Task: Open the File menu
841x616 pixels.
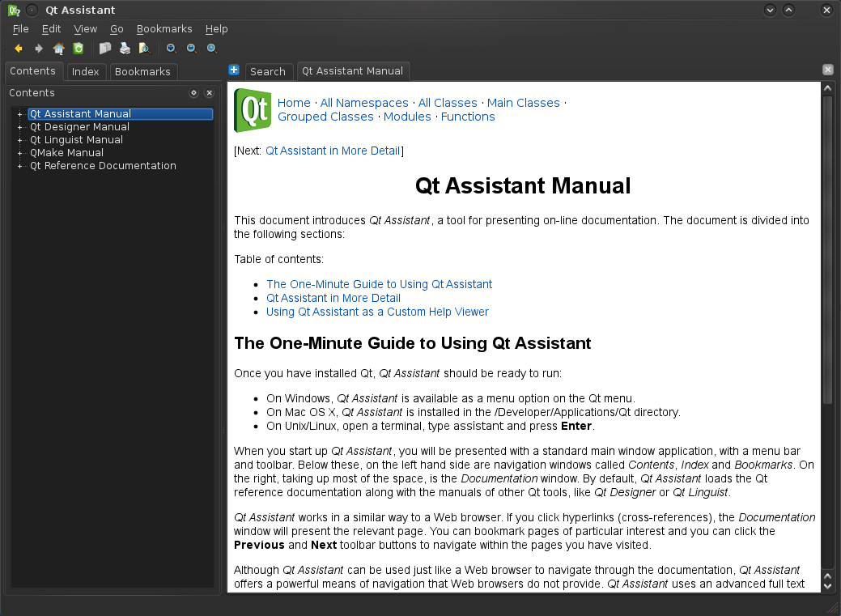Action: click(x=21, y=29)
